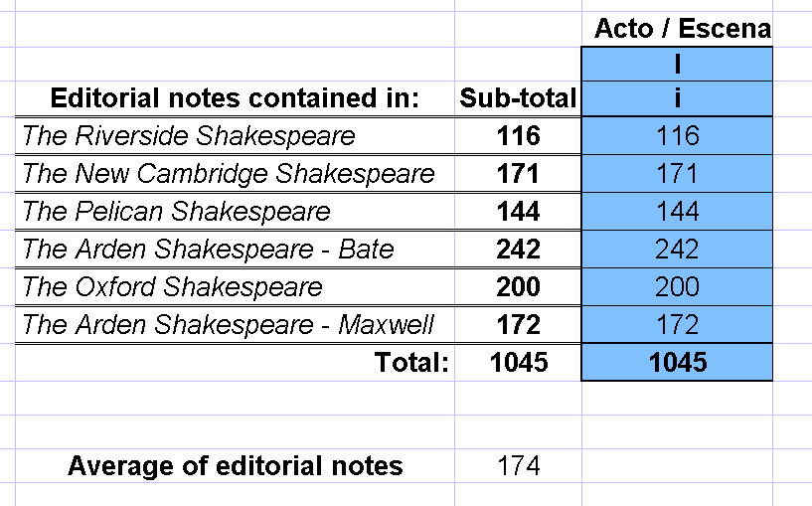The height and width of the screenshot is (506, 812).
Task: Select 'The Riverside Shakespeare' row label
Action: pos(236,135)
